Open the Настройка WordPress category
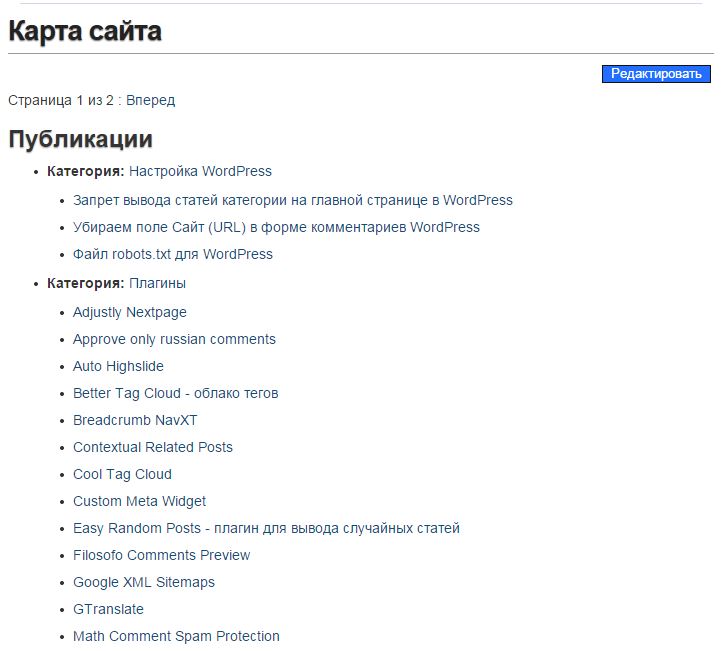Screen dimensions: 723x651 click(x=200, y=171)
